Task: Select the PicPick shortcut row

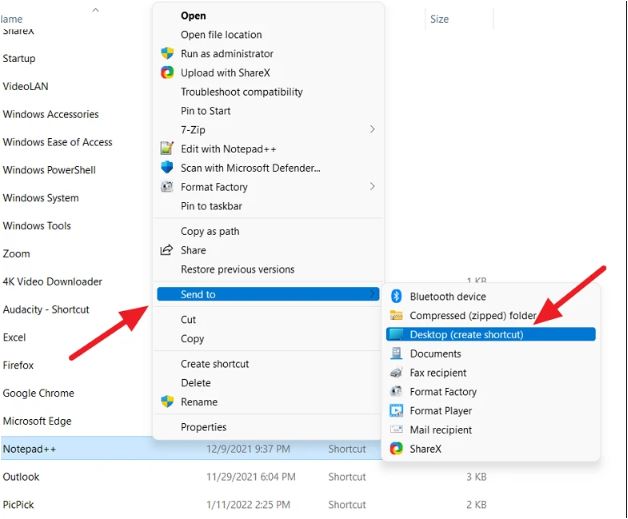Action: [18, 505]
